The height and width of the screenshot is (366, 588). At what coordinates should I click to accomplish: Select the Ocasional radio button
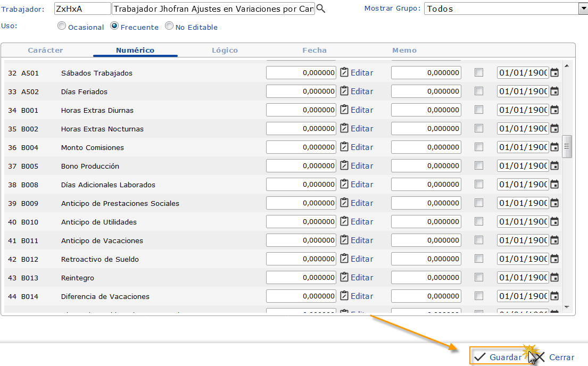62,26
